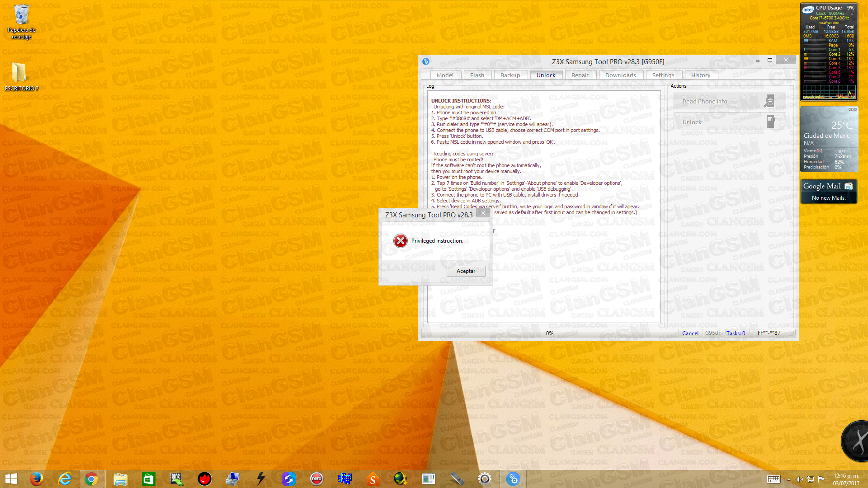Open the red bird app taskbar icon

[204, 479]
